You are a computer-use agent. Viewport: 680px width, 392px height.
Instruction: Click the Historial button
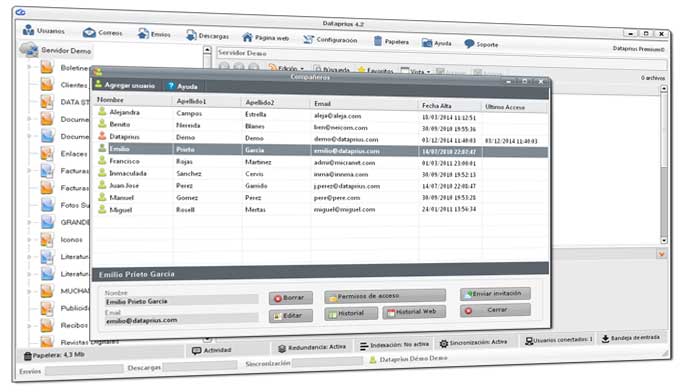click(x=351, y=313)
